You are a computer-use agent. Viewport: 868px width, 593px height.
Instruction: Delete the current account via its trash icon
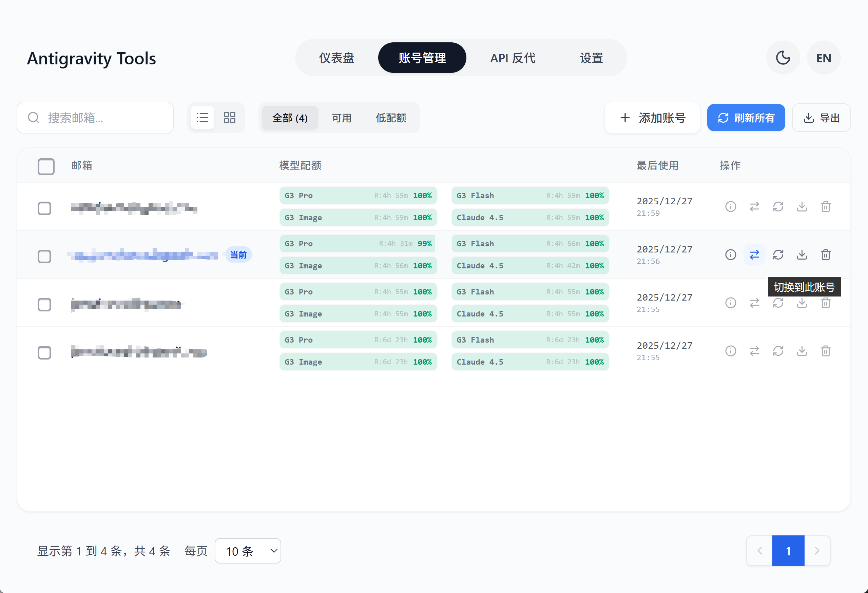[x=825, y=255]
